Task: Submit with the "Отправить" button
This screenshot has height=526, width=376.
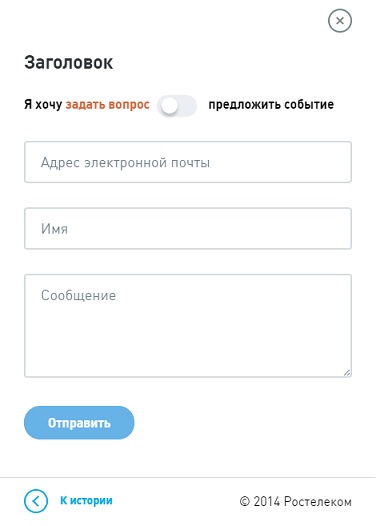Action: click(x=79, y=423)
